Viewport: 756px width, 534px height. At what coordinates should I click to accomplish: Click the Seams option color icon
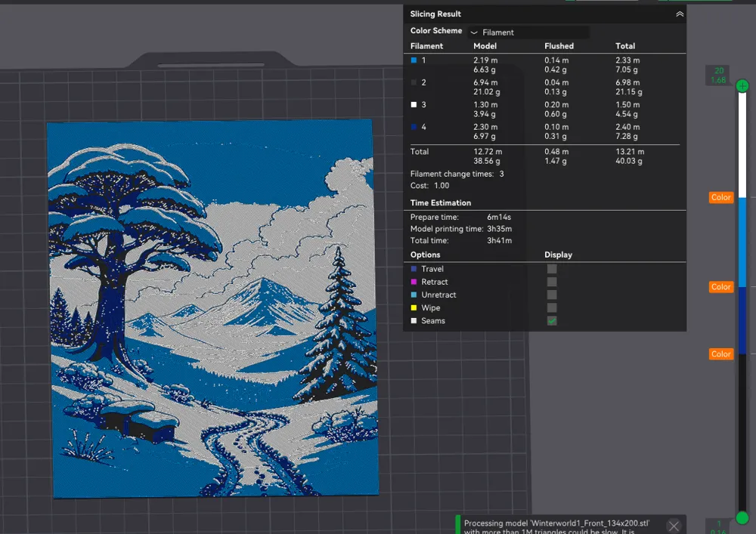(414, 321)
